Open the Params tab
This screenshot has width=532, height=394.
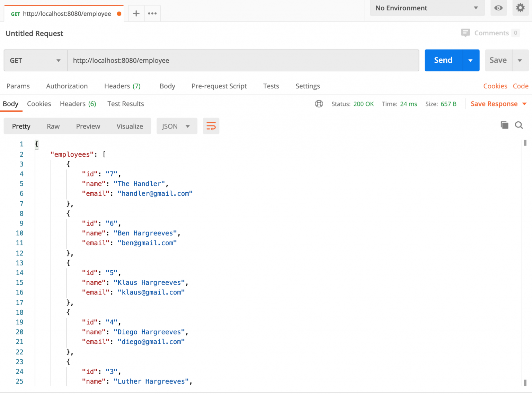pyautogui.click(x=18, y=86)
